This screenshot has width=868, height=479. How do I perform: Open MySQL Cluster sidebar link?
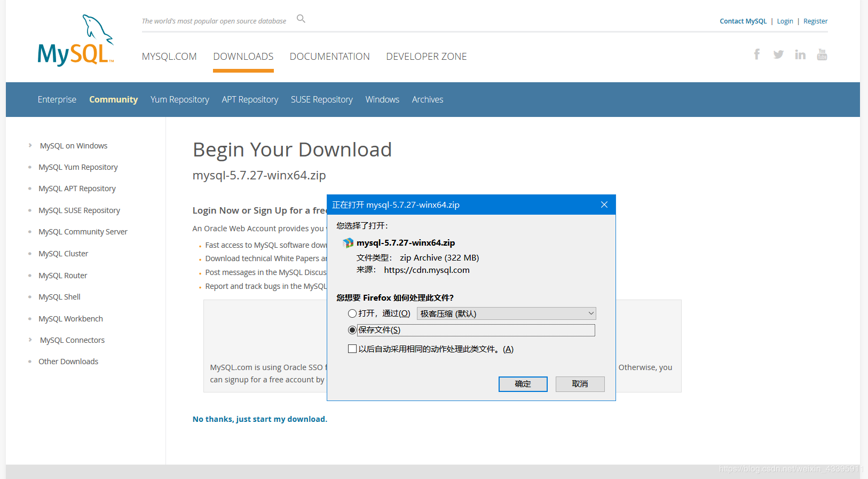pos(63,254)
